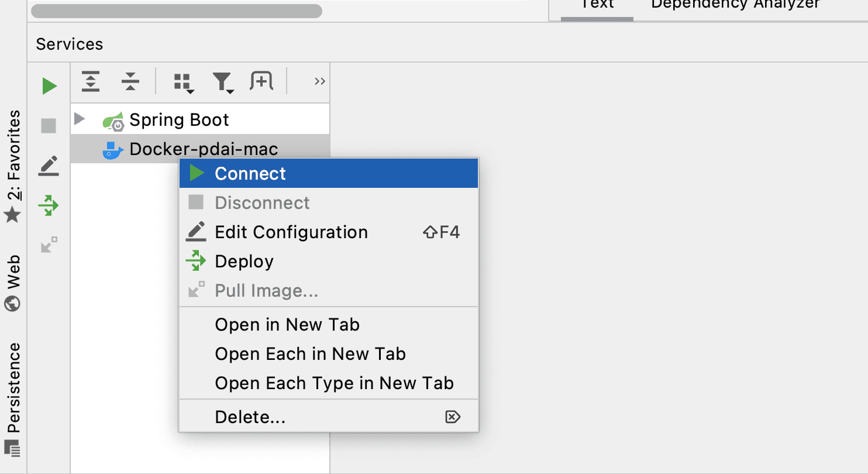868x474 pixels.
Task: Click the Expand All toolbar icon
Action: [x=91, y=81]
